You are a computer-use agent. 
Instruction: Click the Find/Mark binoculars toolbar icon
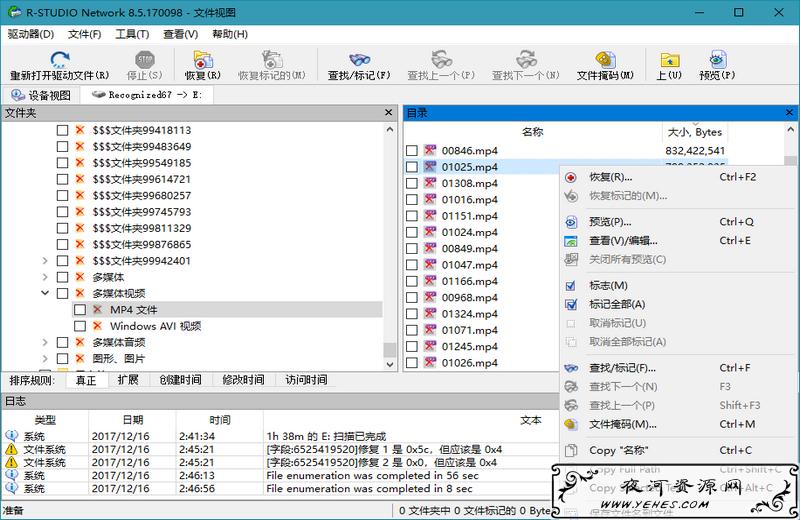359,60
